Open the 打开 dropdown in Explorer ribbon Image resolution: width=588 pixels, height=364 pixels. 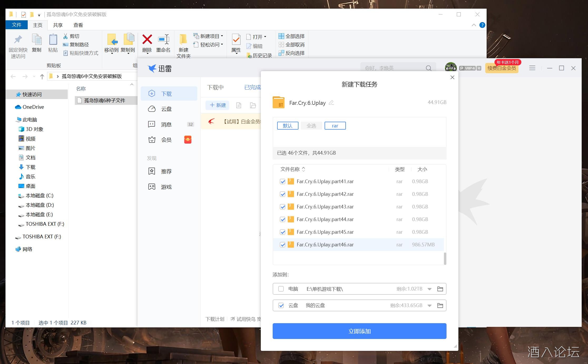256,37
